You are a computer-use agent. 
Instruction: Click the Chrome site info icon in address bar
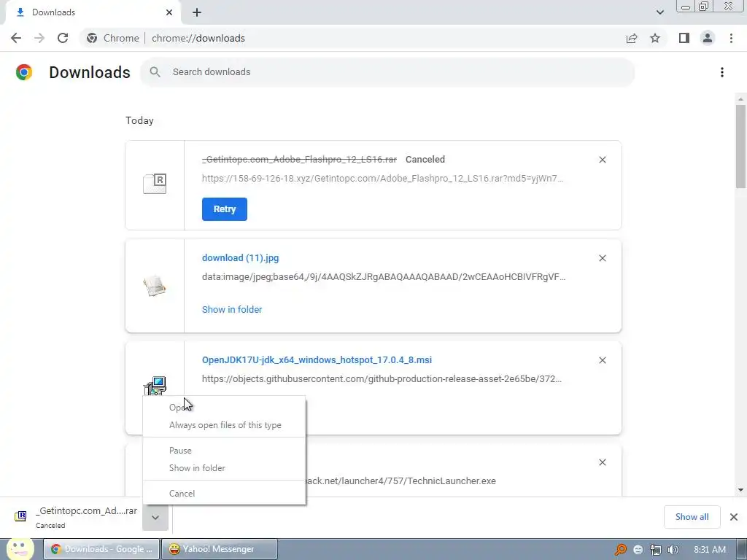point(92,38)
